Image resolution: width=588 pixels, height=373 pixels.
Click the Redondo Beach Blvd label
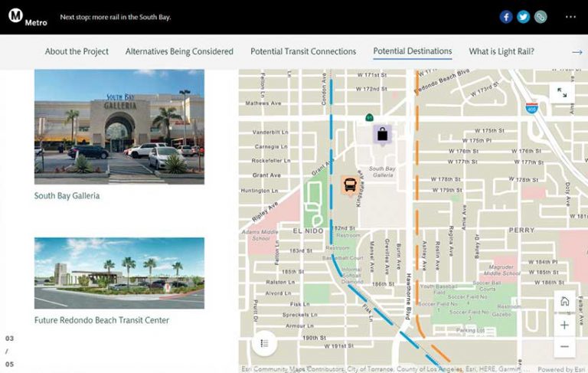click(x=441, y=82)
